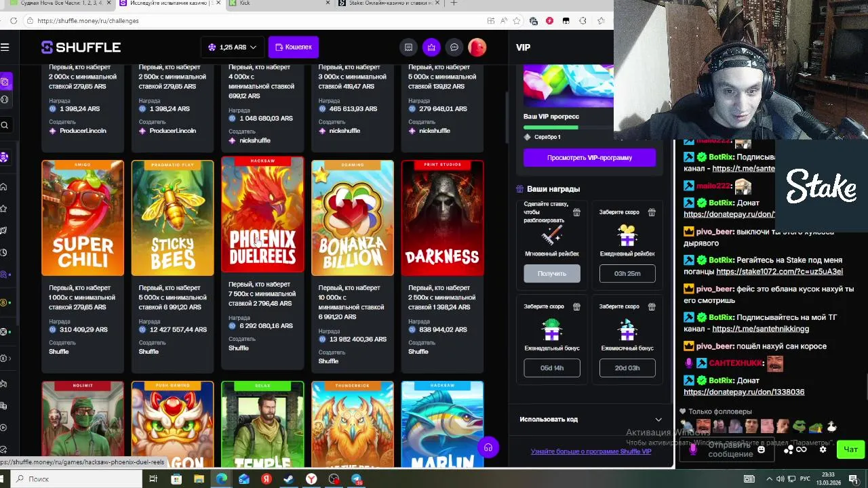868x488 pixels.
Task: Click the gift icon on daily rakeback
Action: pyautogui.click(x=652, y=212)
